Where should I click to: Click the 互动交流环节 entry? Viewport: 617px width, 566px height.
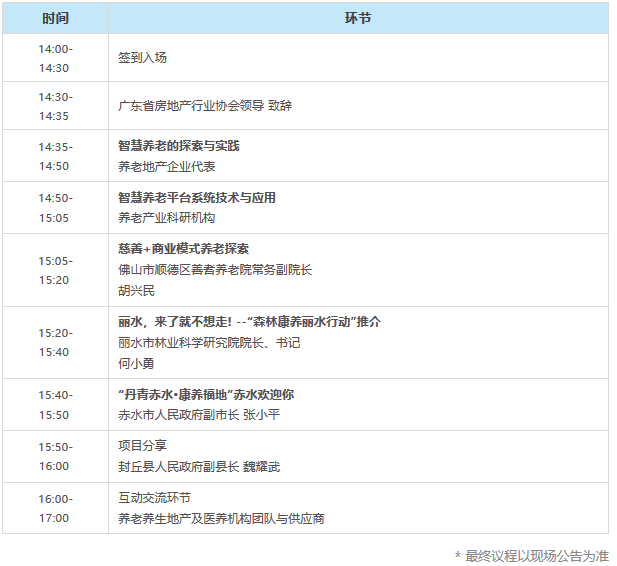tap(154, 498)
